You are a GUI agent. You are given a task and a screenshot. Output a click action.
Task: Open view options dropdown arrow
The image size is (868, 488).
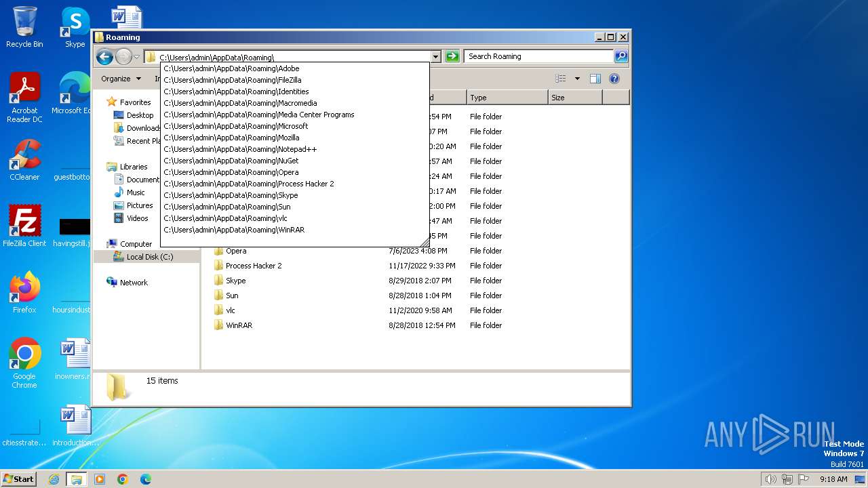click(577, 79)
